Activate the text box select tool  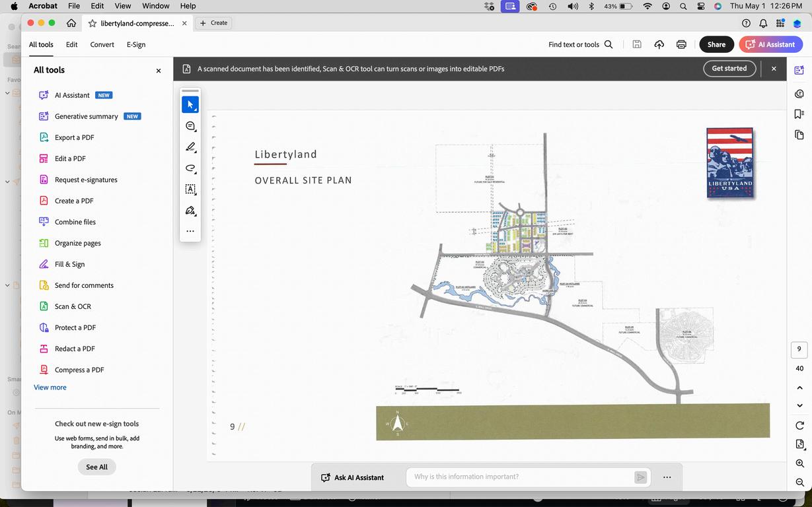tap(190, 189)
